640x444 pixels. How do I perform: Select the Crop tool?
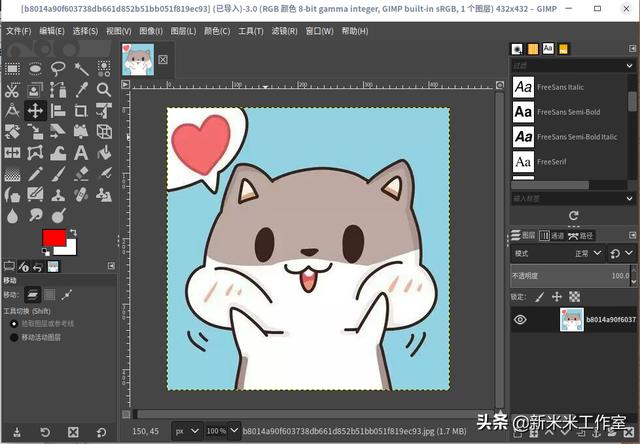(81, 111)
